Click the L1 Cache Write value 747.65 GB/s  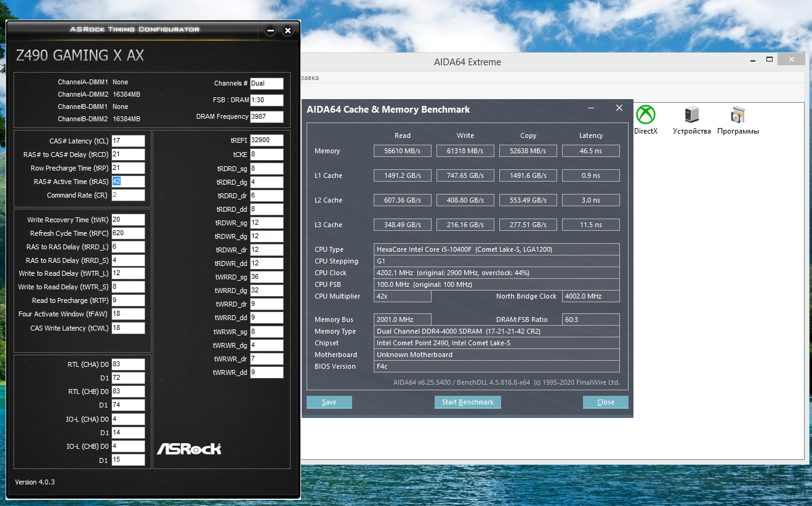click(x=465, y=175)
